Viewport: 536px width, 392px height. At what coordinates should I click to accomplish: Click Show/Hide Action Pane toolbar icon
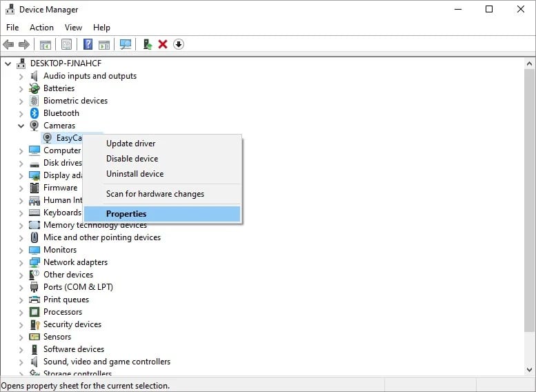tap(104, 44)
